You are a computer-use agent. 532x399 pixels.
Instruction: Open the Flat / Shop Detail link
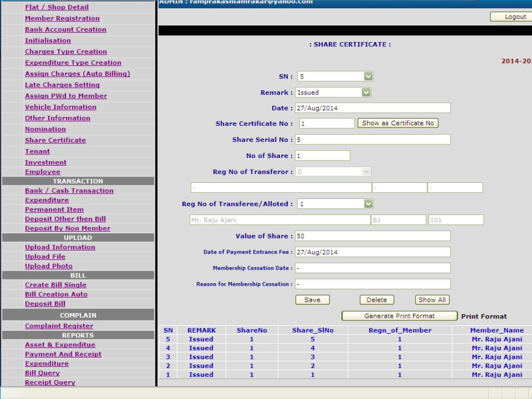[x=57, y=7]
